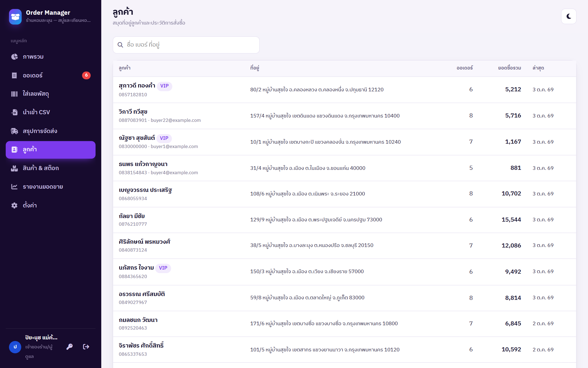Click VIP badge next to ณัฐชา สุขสันต์
Viewport: 588px width, 368px height.
(164, 138)
